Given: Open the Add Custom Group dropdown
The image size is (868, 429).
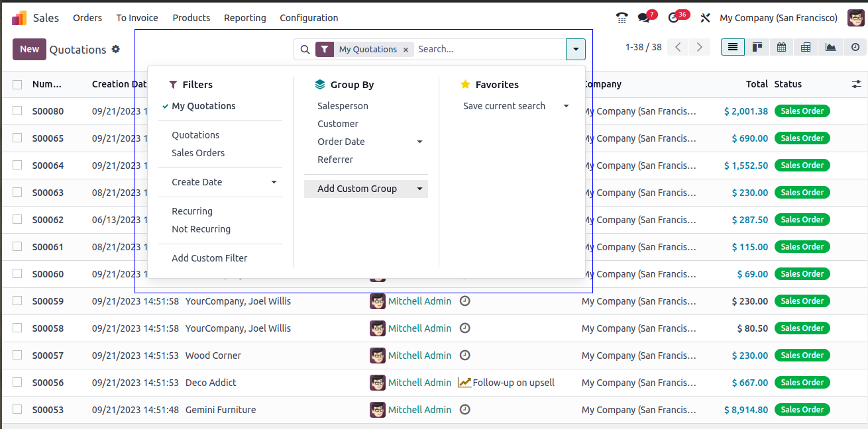Looking at the screenshot, I should [419, 189].
